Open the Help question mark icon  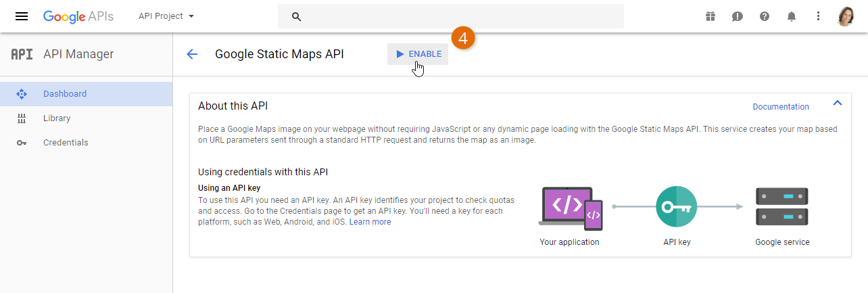pos(765,16)
